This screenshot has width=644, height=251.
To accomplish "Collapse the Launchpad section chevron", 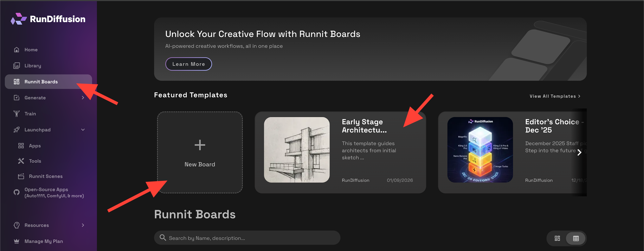I will 83,130.
